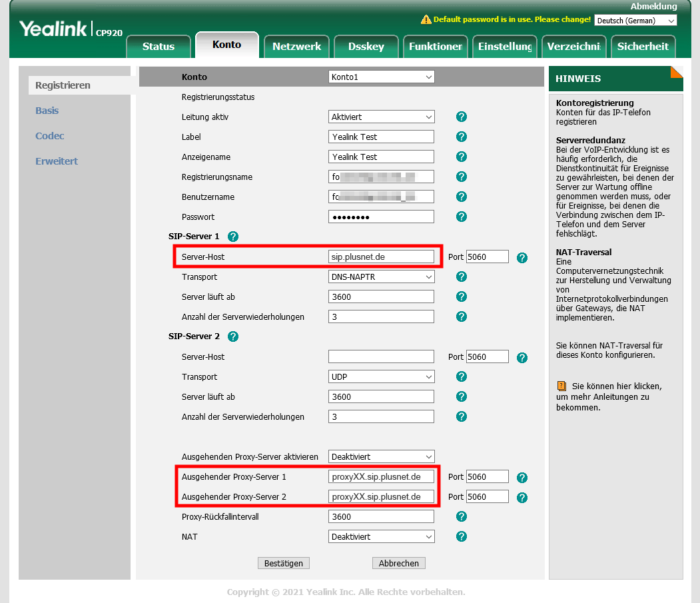
Task: View help icon next to Passwort
Action: tap(461, 217)
